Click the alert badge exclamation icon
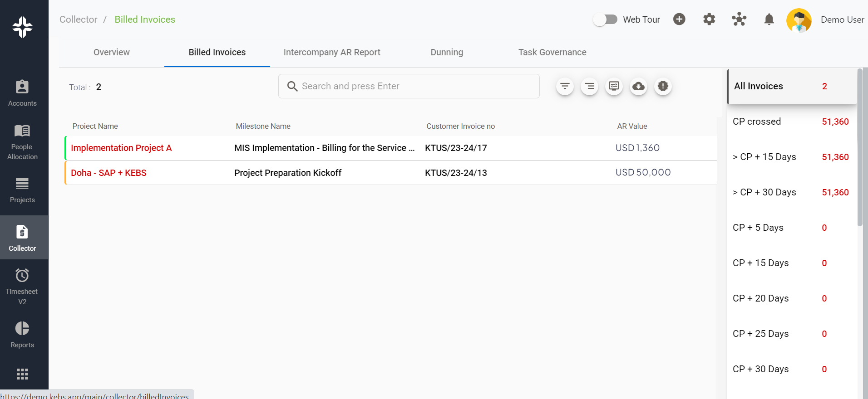This screenshot has height=399, width=868. pyautogui.click(x=663, y=86)
